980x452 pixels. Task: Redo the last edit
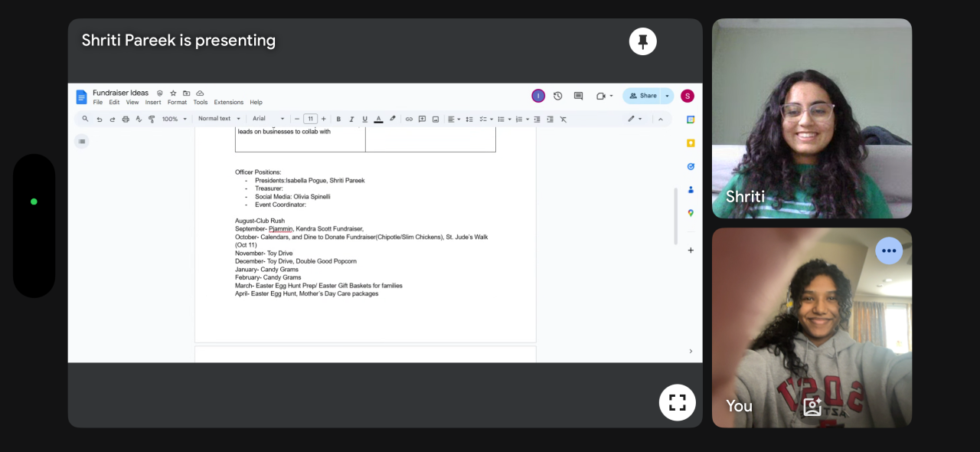[112, 119]
